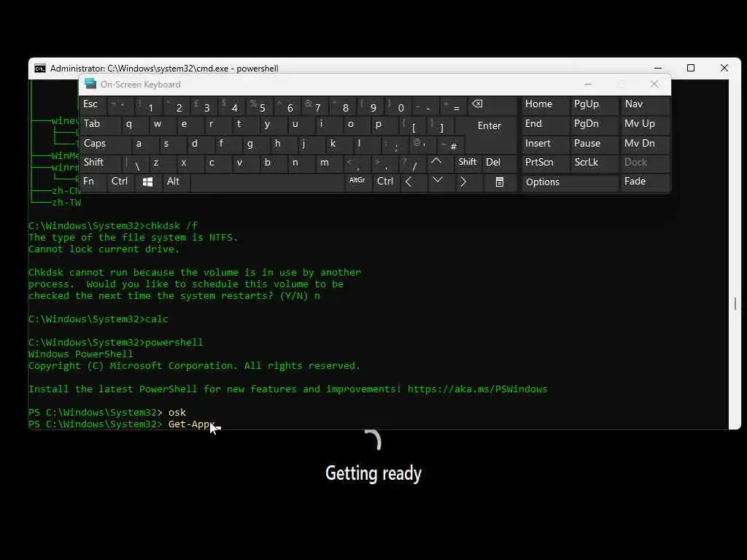
Task: Click the On-Screen Keyboard title icon
Action: pyautogui.click(x=90, y=84)
